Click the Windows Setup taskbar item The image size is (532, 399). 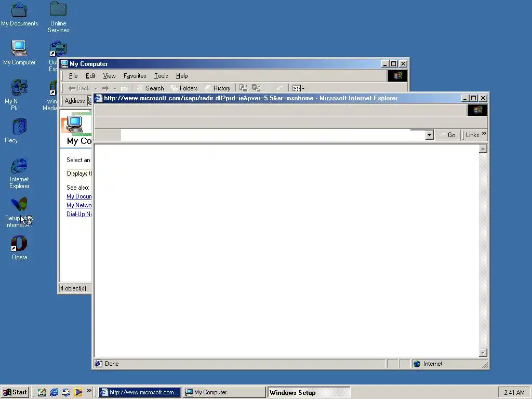point(309,392)
